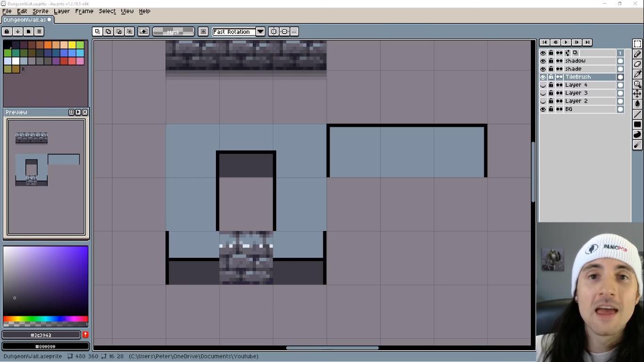This screenshot has width=644, height=362.
Task: Show Layer 4
Action: (543, 85)
